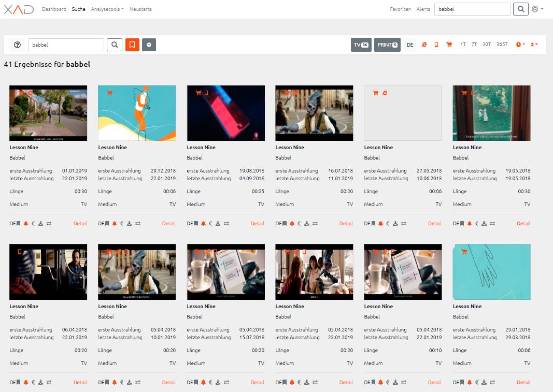This screenshot has height=392, width=553.
Task: Open the Neustarts menu item
Action: pyautogui.click(x=140, y=9)
